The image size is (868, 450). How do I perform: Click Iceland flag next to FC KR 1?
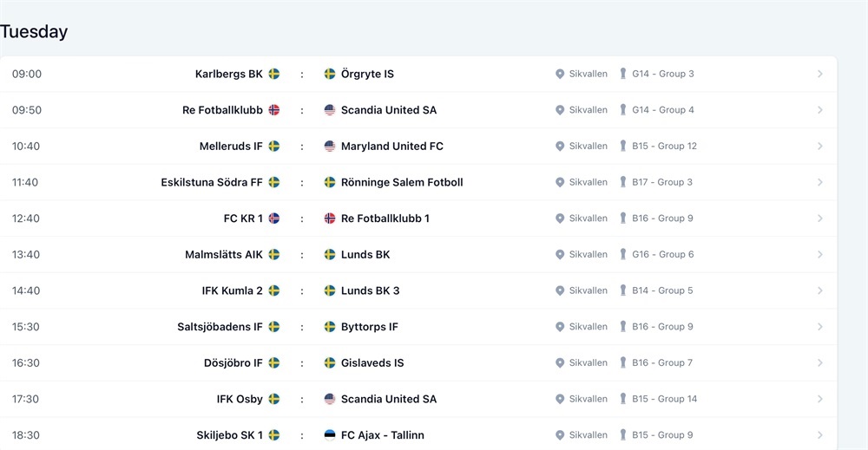coord(274,218)
